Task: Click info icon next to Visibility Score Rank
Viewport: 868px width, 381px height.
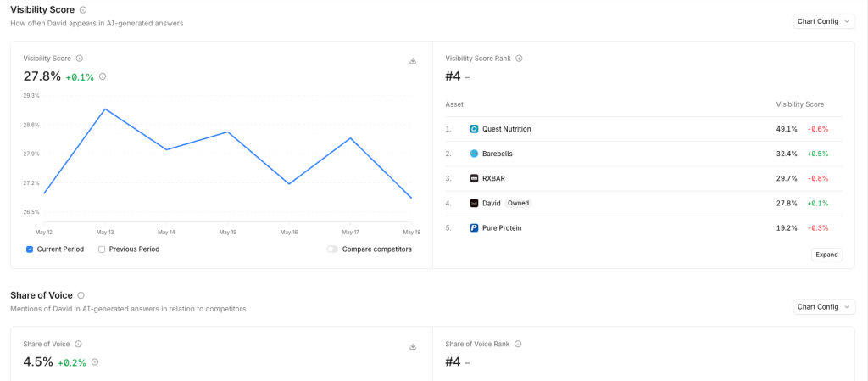Action: click(519, 59)
